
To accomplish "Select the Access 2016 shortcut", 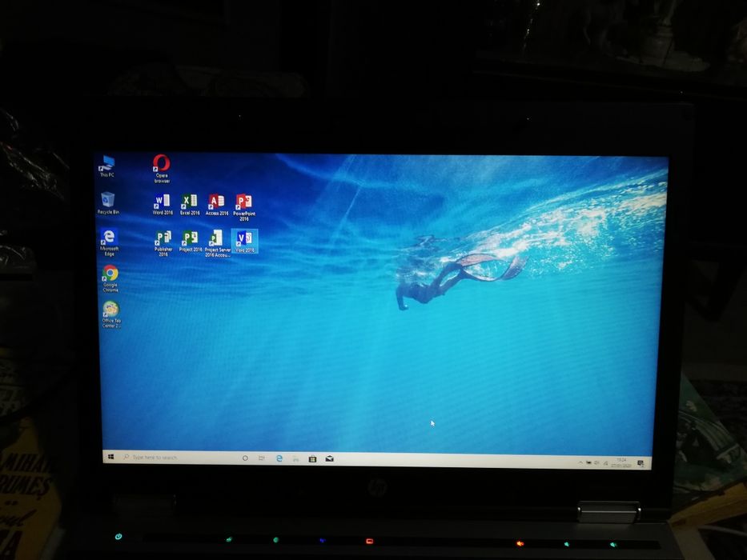I will coord(217,205).
